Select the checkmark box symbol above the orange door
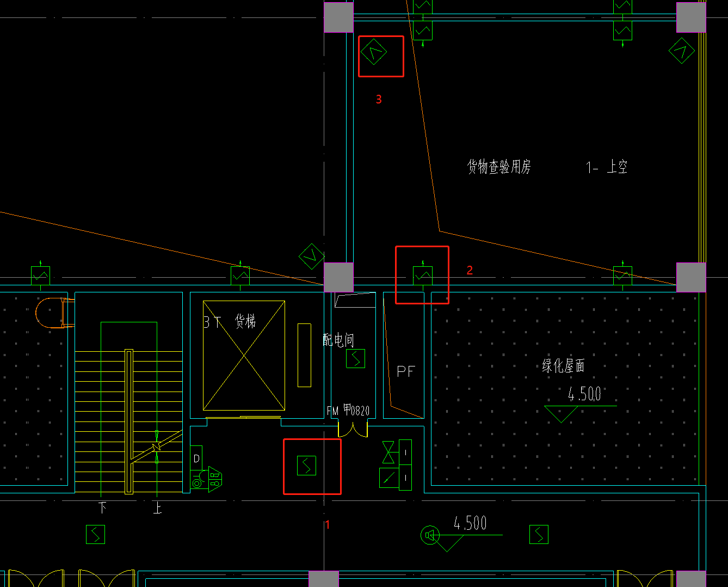 click(x=40, y=276)
